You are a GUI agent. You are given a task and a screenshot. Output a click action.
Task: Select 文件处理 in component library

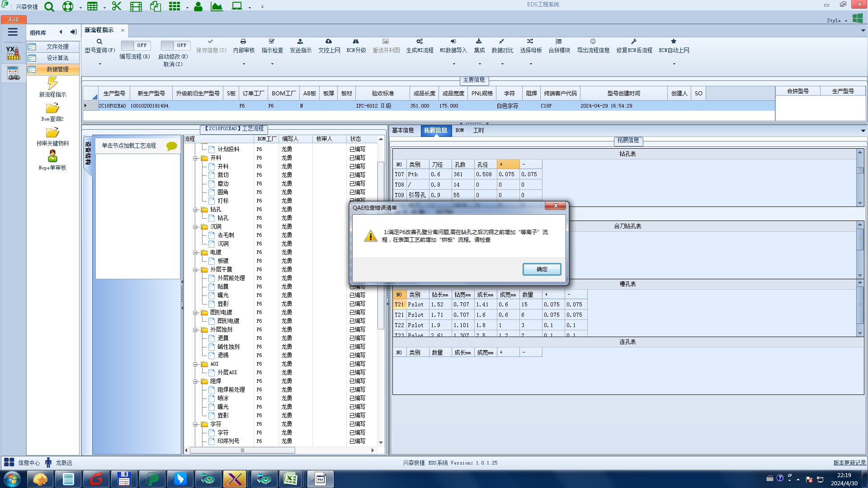point(53,47)
